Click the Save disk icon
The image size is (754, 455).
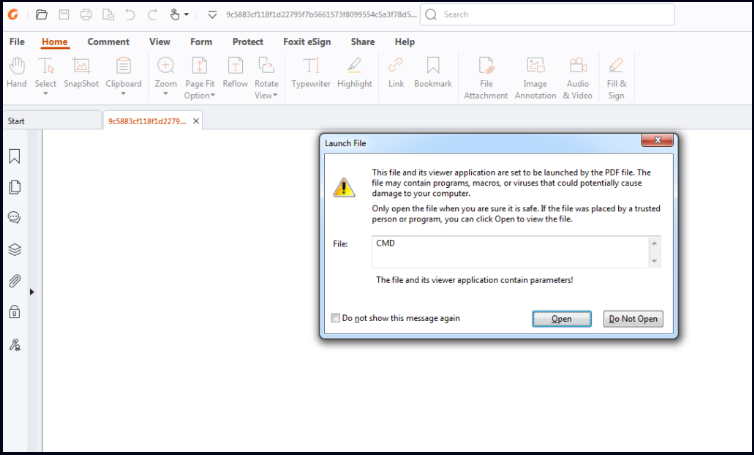[x=64, y=14]
